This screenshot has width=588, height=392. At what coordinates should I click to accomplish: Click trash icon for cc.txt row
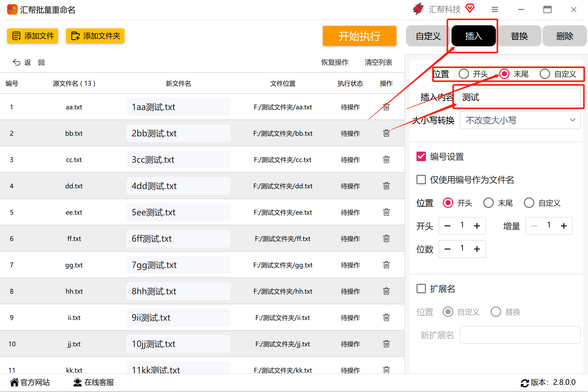pyautogui.click(x=386, y=160)
